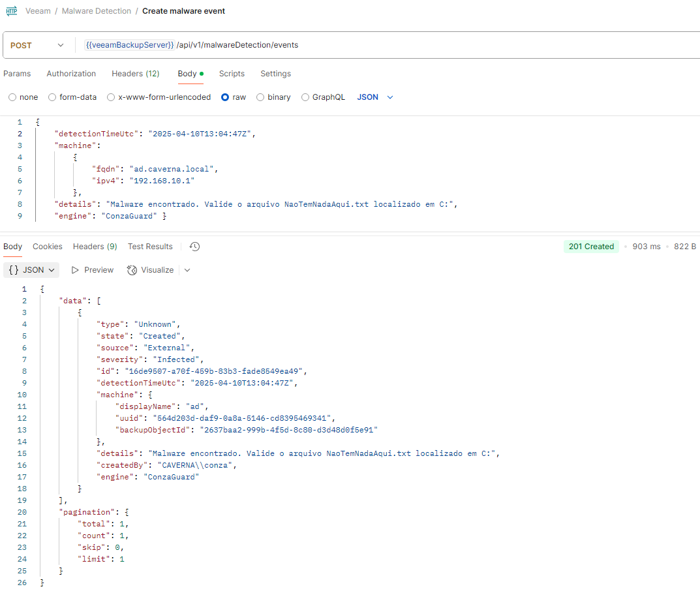Click the Visualize button
Viewport: 700px width, 591px height.
151,270
